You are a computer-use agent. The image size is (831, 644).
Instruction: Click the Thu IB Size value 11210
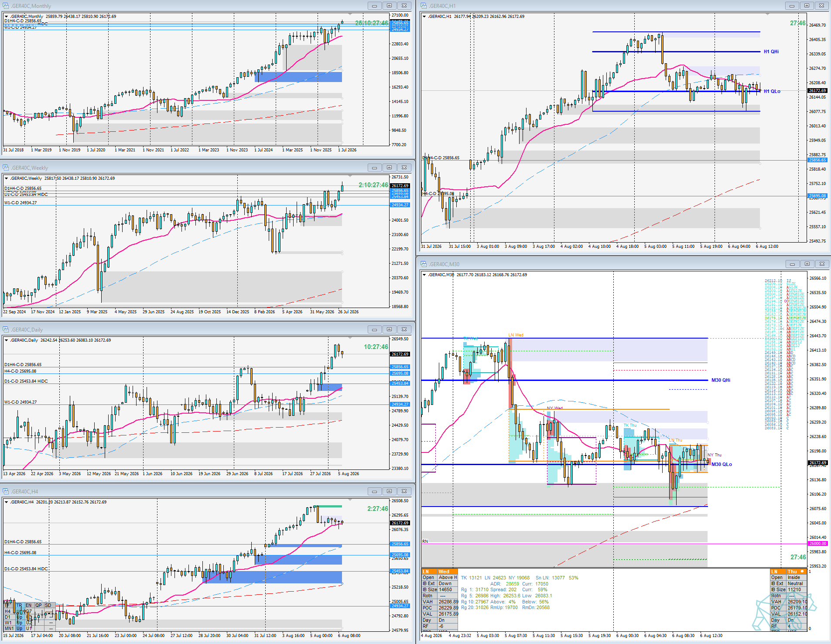click(x=794, y=589)
